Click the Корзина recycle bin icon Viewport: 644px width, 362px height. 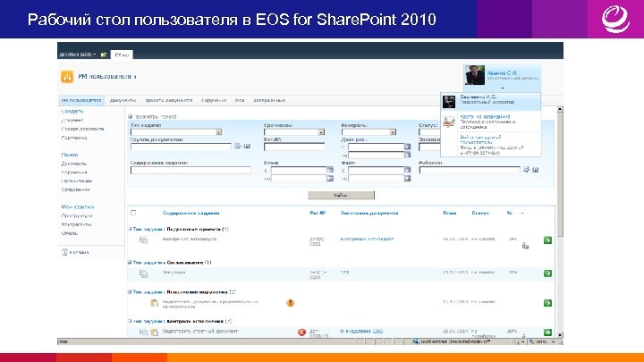(64, 252)
